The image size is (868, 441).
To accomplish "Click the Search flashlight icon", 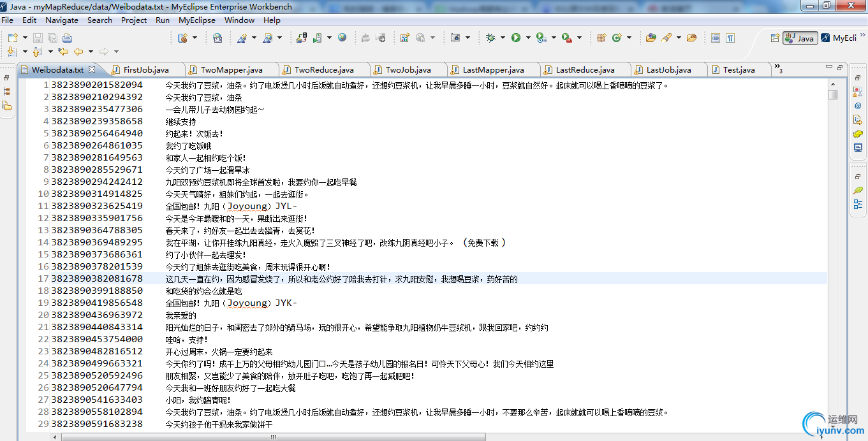I will [x=666, y=38].
